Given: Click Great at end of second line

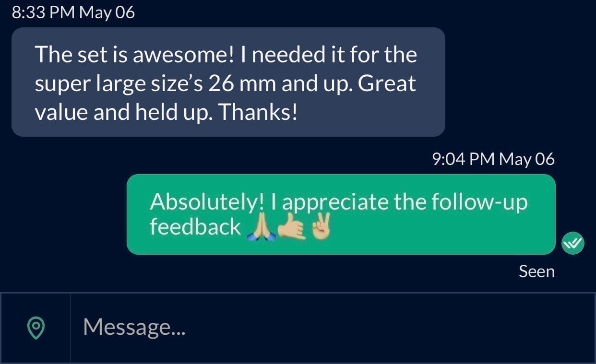Looking at the screenshot, I should pos(387,84).
